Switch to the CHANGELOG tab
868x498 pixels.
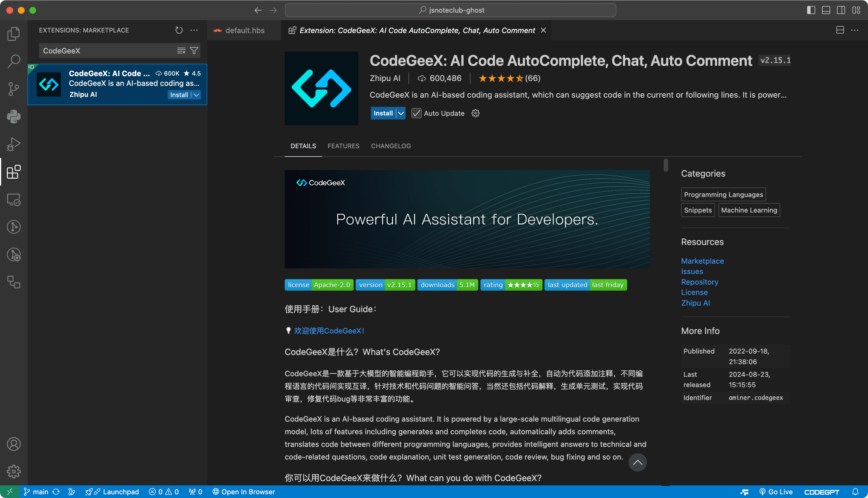tap(391, 146)
